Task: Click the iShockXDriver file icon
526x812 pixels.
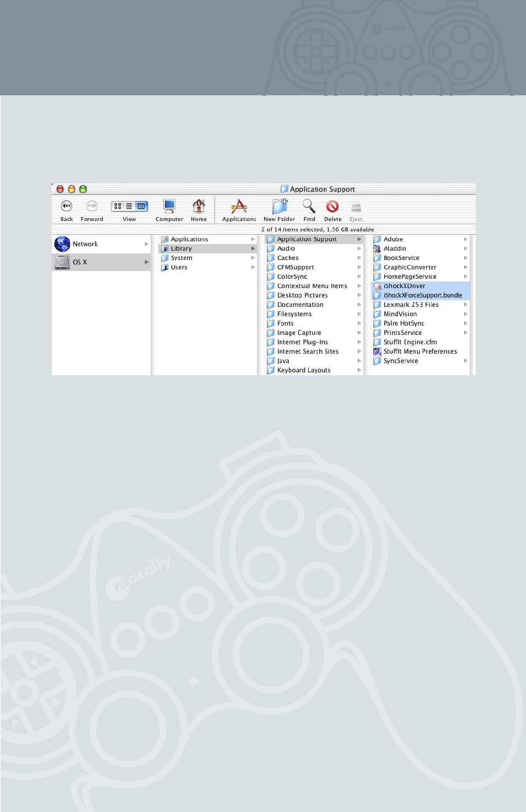Action: point(377,286)
